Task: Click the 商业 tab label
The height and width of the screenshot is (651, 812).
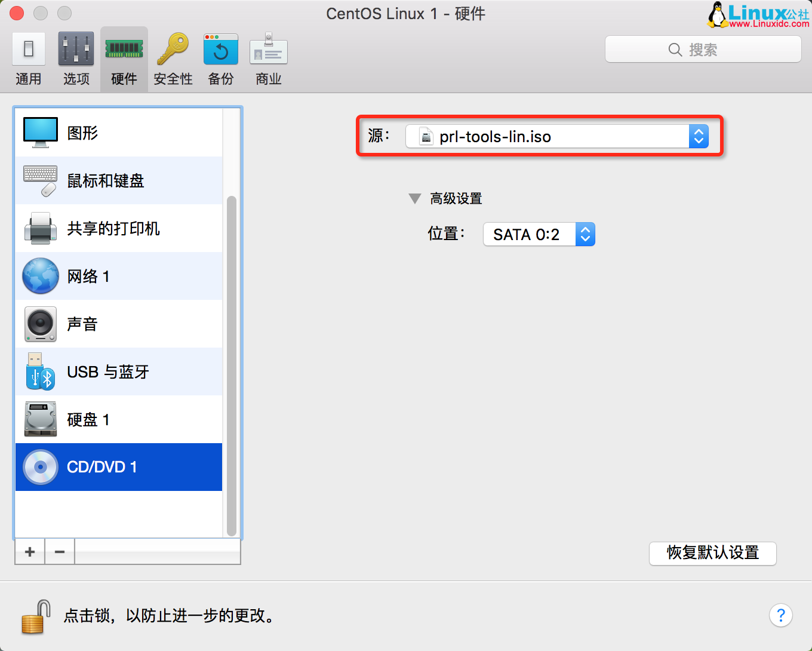Action: (269, 79)
